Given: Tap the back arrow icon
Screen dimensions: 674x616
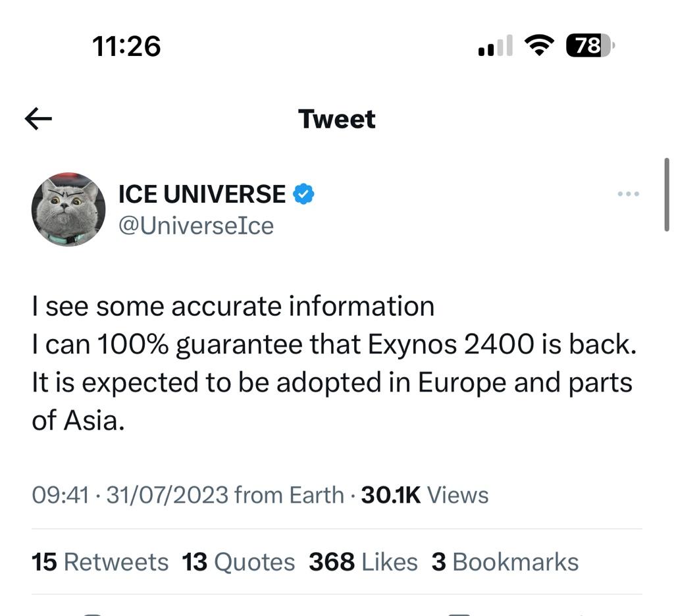Looking at the screenshot, I should click(x=38, y=118).
